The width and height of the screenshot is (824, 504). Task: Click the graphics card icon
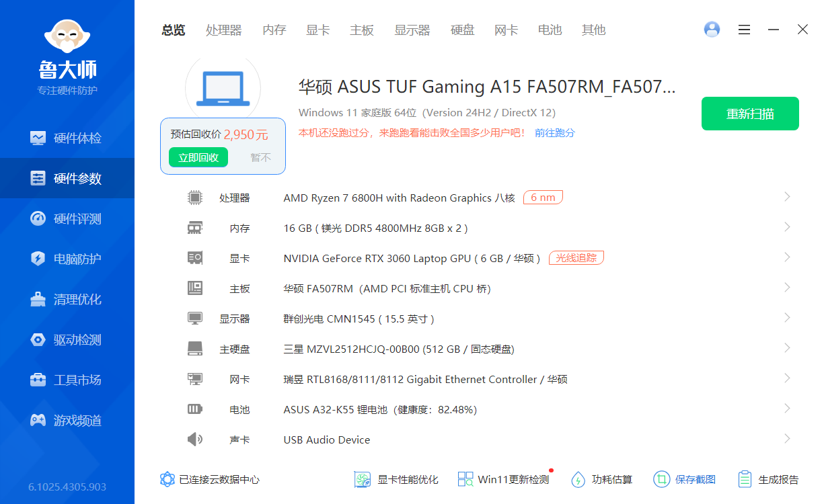(194, 258)
